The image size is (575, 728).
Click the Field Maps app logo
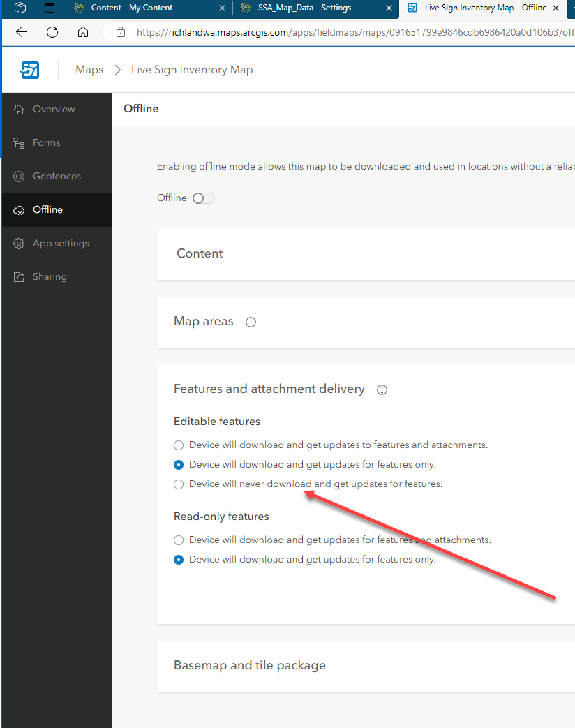pos(29,70)
